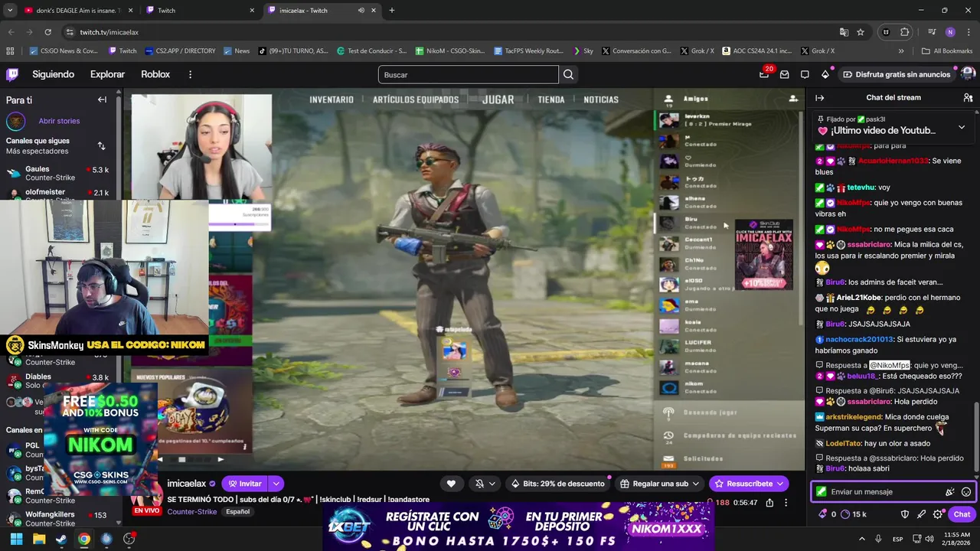Open the Chrome extensions puzzle icon
This screenshot has height=551, width=980.
coord(904,32)
